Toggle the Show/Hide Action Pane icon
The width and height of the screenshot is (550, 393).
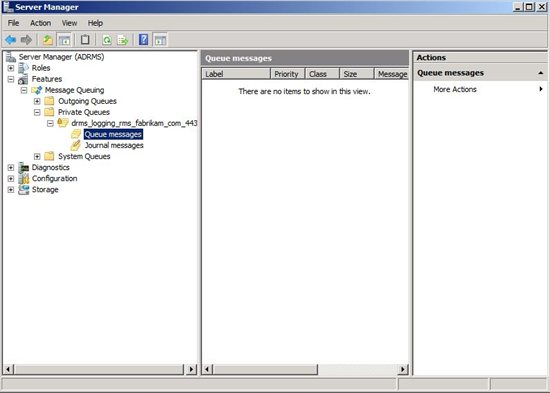(x=160, y=40)
